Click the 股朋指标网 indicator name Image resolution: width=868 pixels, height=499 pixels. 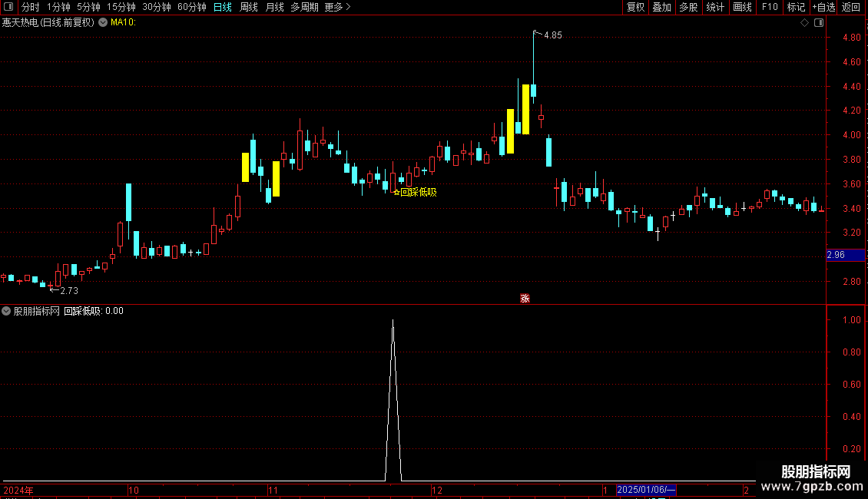(37, 311)
